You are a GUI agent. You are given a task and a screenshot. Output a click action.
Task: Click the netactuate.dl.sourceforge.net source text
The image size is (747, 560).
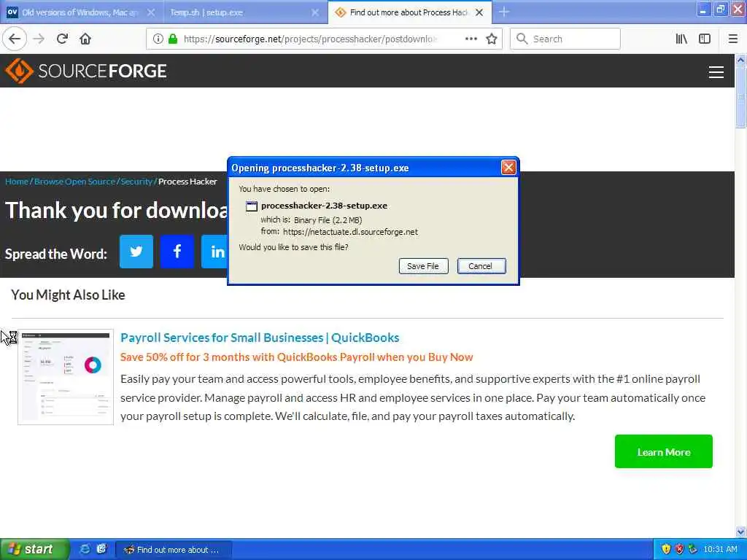click(x=351, y=232)
